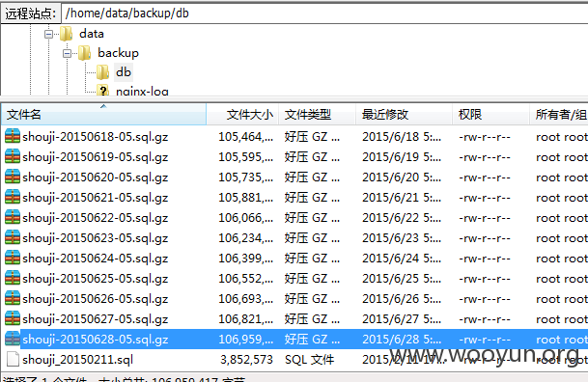This screenshot has height=382, width=588.
Task: Click size cell 105,735
Action: (x=246, y=177)
